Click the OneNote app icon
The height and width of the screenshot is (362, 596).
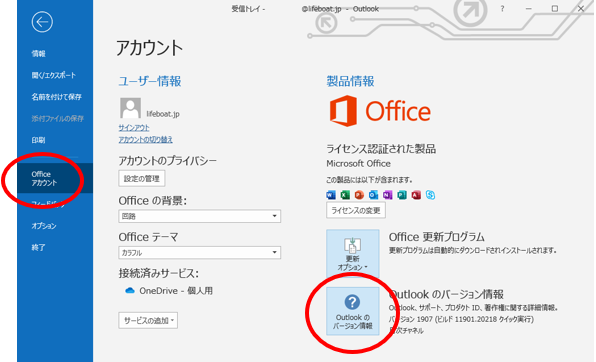click(387, 195)
